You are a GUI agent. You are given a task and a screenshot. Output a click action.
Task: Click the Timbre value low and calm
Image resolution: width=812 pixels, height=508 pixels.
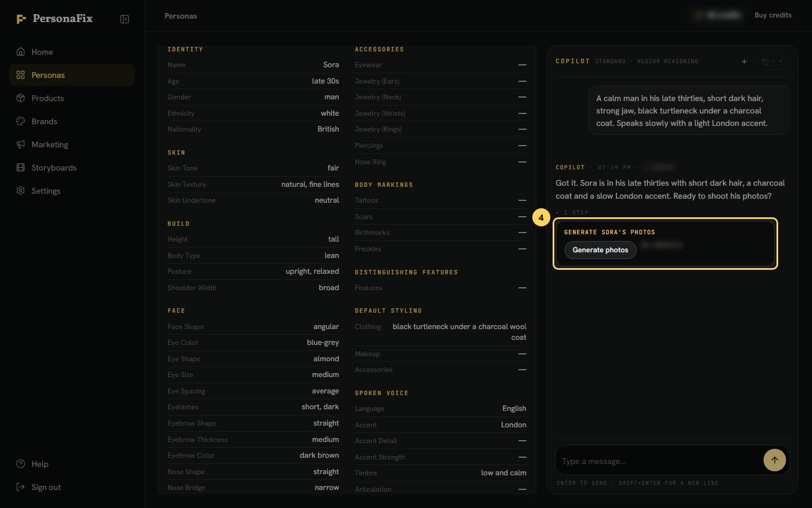(504, 473)
